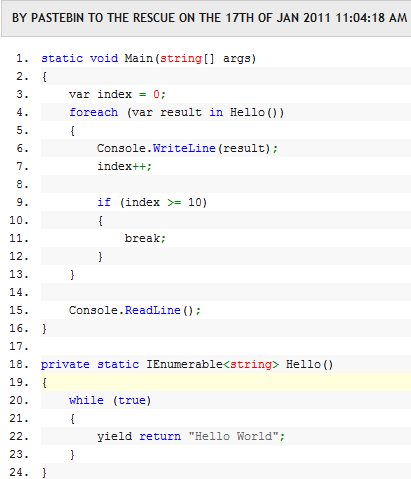Click line number 24
The height and width of the screenshot is (479, 411).
(19, 472)
